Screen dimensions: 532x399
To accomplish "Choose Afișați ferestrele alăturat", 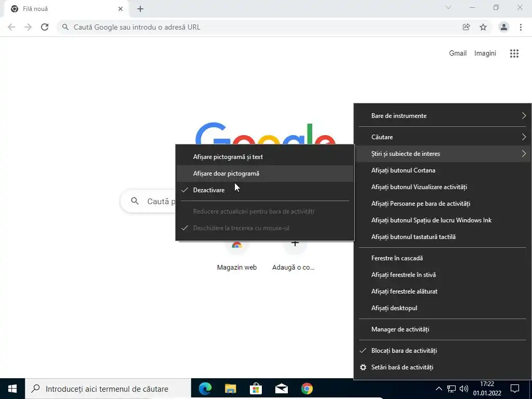I will point(443,291).
